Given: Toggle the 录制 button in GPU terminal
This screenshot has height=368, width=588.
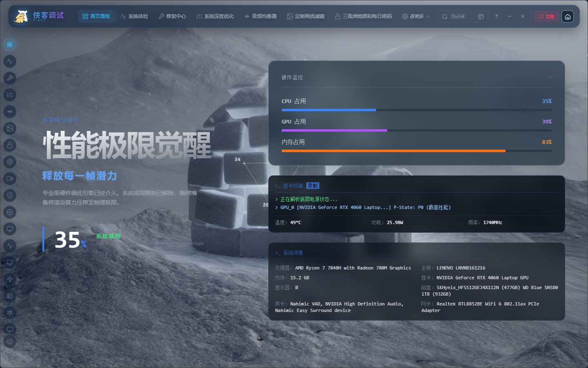Looking at the screenshot, I should click(x=313, y=186).
